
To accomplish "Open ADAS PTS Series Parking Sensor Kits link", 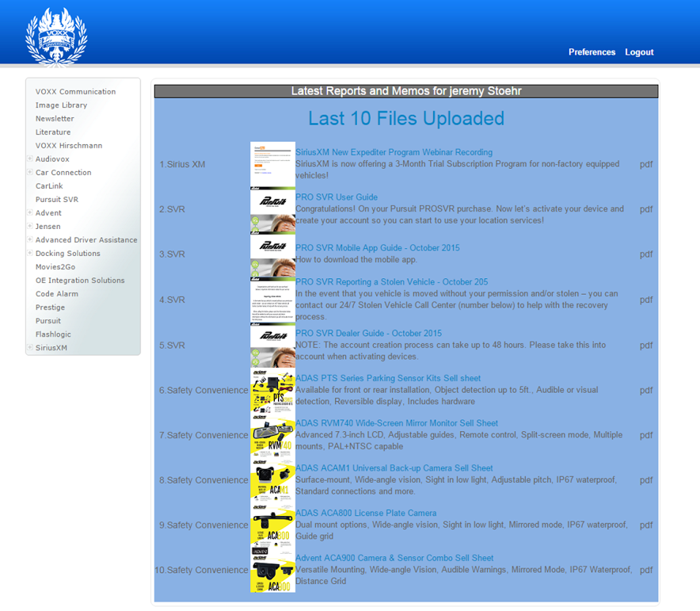I will point(388,378).
